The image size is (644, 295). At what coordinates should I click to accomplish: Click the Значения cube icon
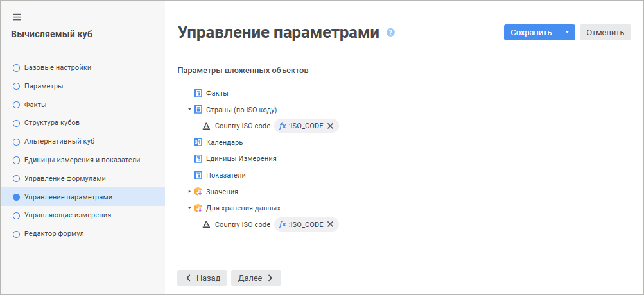(198, 191)
